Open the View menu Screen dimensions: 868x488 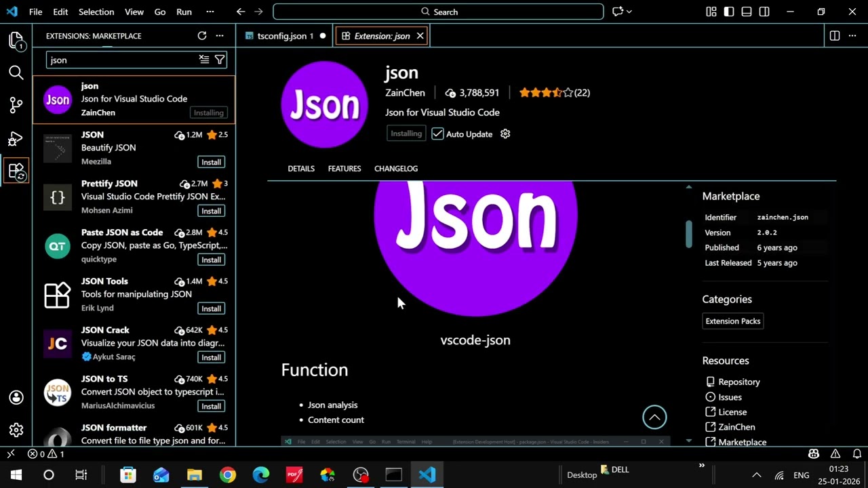[134, 12]
